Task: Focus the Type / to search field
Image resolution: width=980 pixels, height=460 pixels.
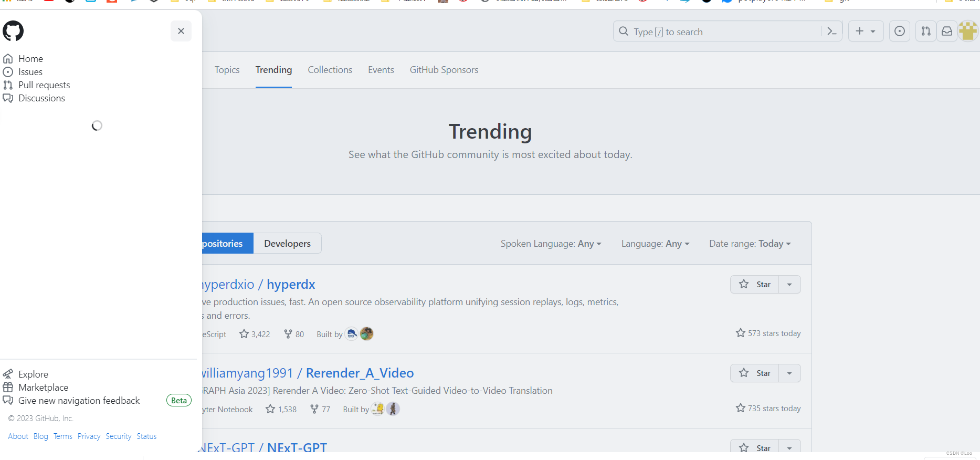Action: point(717,32)
